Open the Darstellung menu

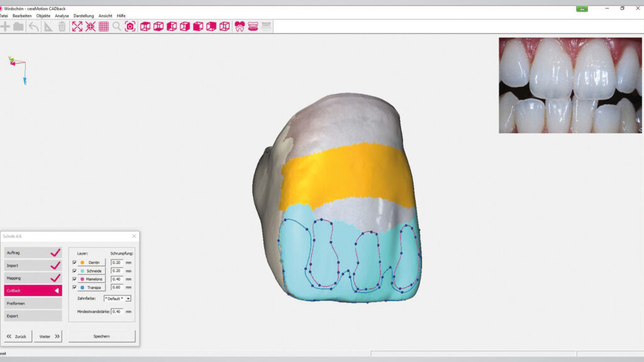click(x=84, y=16)
